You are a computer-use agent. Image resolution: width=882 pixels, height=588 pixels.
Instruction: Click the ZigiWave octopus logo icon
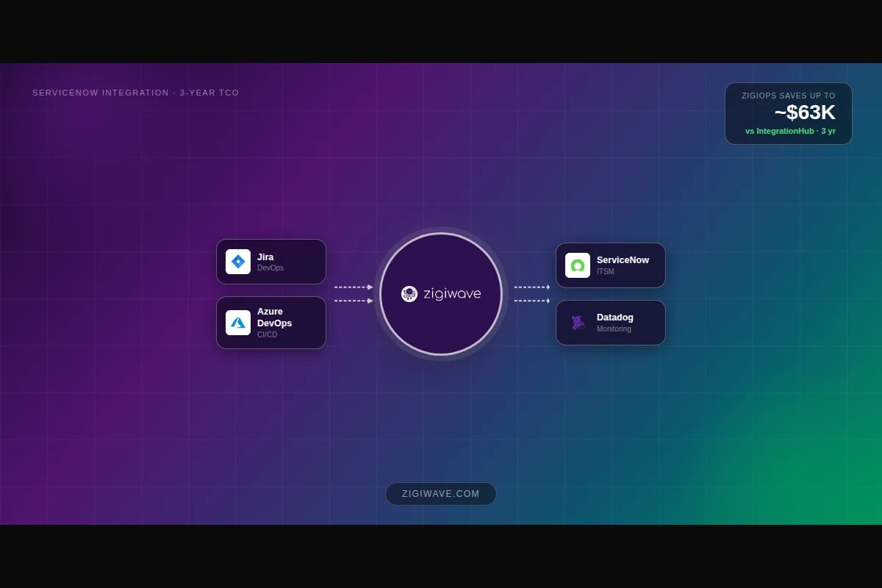[x=409, y=294]
